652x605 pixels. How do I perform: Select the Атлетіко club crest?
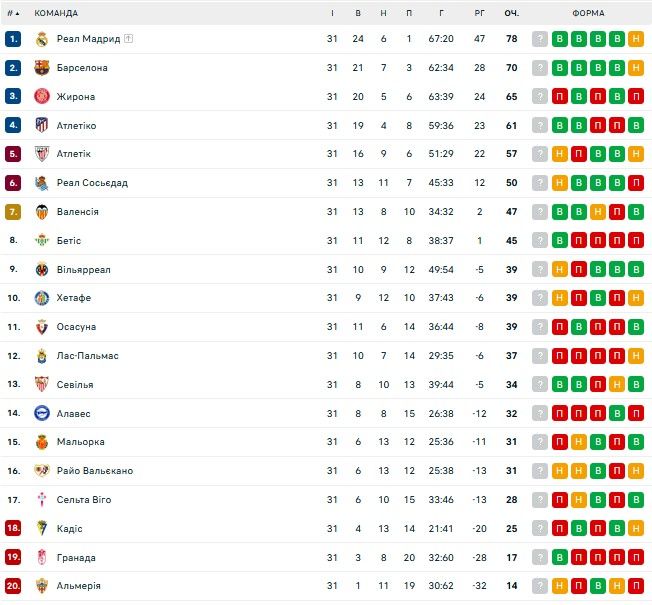(41, 126)
